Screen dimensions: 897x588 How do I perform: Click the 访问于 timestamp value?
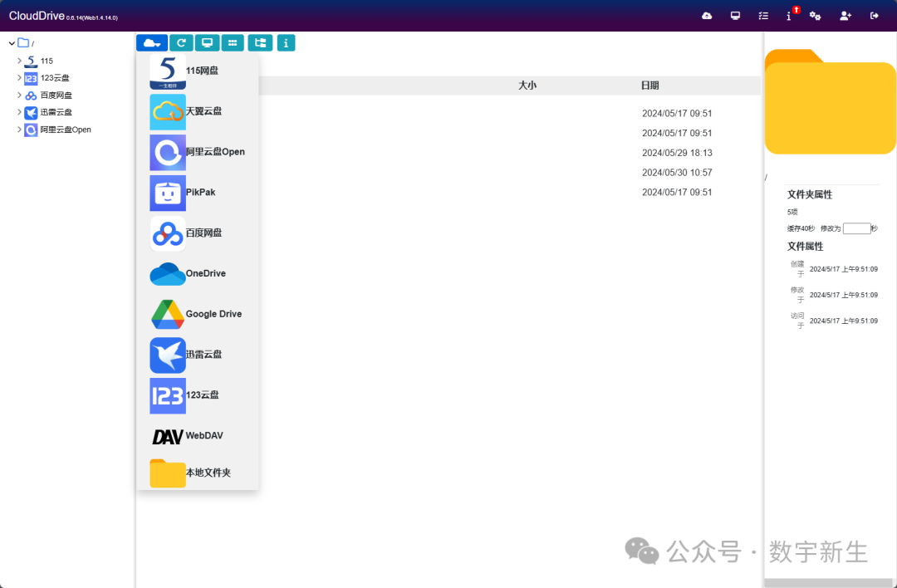[843, 321]
